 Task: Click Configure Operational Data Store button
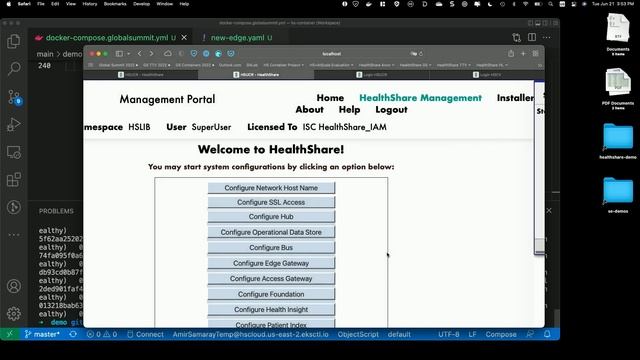coord(271,232)
